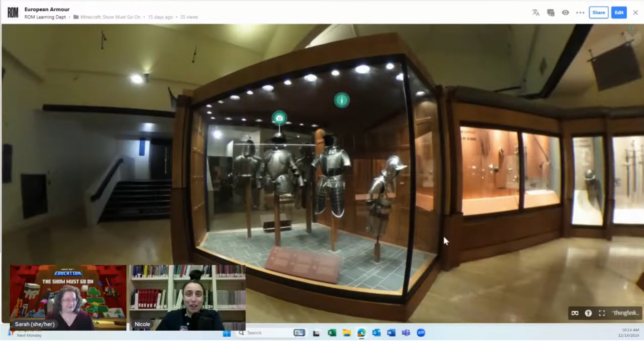This screenshot has height=341, width=644.
Task: Open the camera hotspot tag
Action: [279, 118]
